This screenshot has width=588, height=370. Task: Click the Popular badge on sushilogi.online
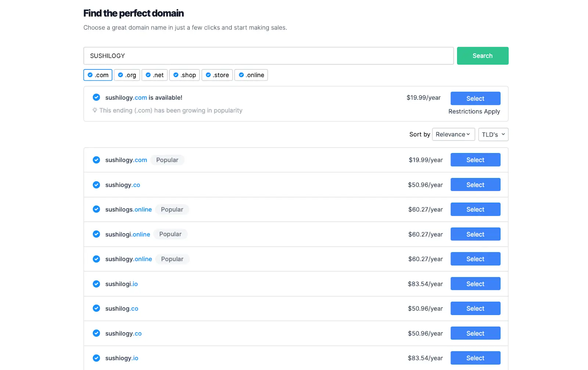click(170, 234)
